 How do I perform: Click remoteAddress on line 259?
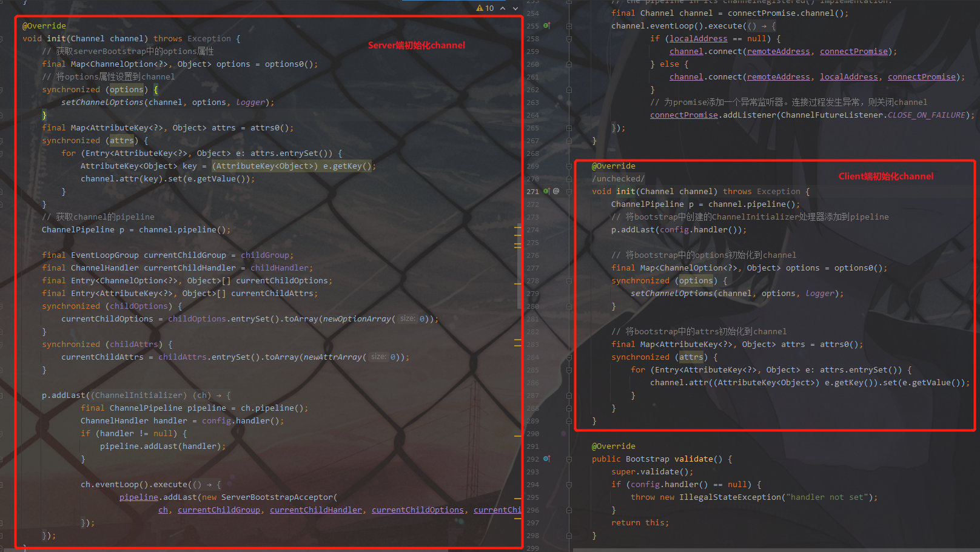[x=778, y=51]
